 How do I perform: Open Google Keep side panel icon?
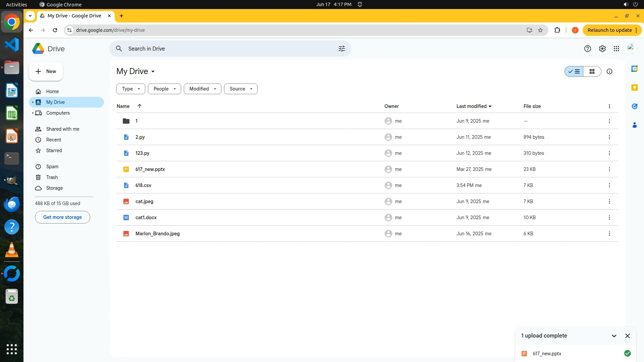[634, 87]
